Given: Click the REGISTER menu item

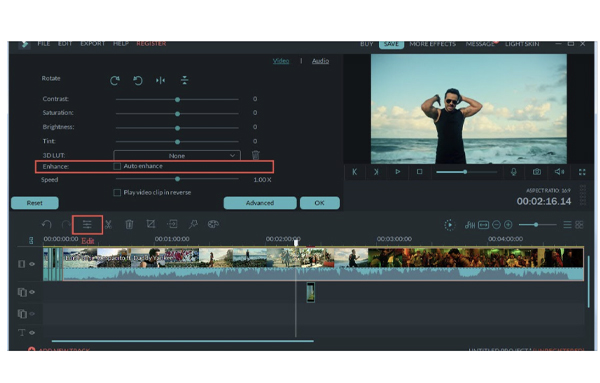Looking at the screenshot, I should 151,44.
